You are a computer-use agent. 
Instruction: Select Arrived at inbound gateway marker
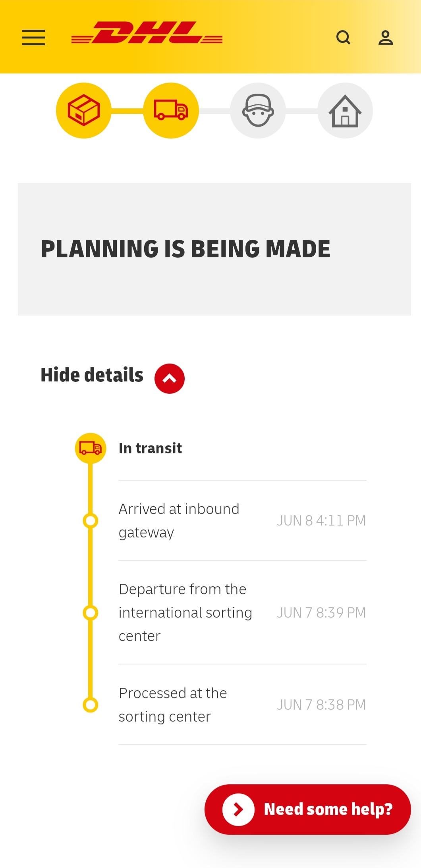tap(91, 520)
